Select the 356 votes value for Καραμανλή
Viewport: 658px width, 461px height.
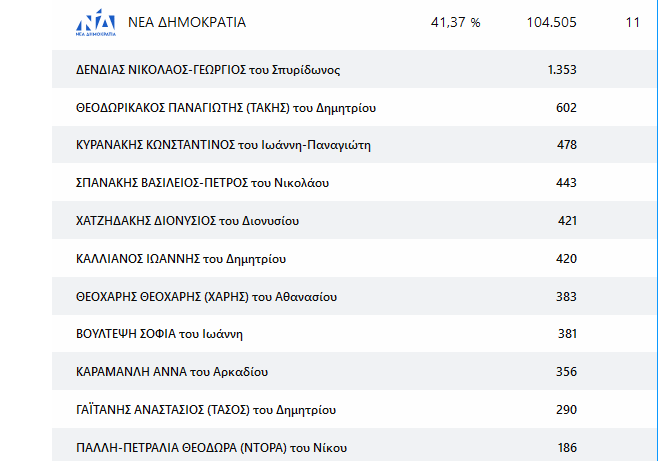[x=567, y=371]
